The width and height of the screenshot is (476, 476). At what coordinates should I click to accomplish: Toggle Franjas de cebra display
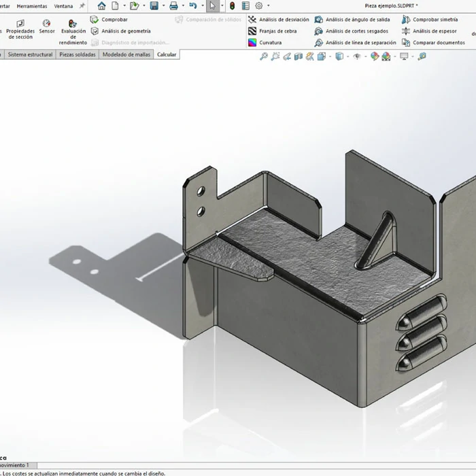tap(273, 31)
